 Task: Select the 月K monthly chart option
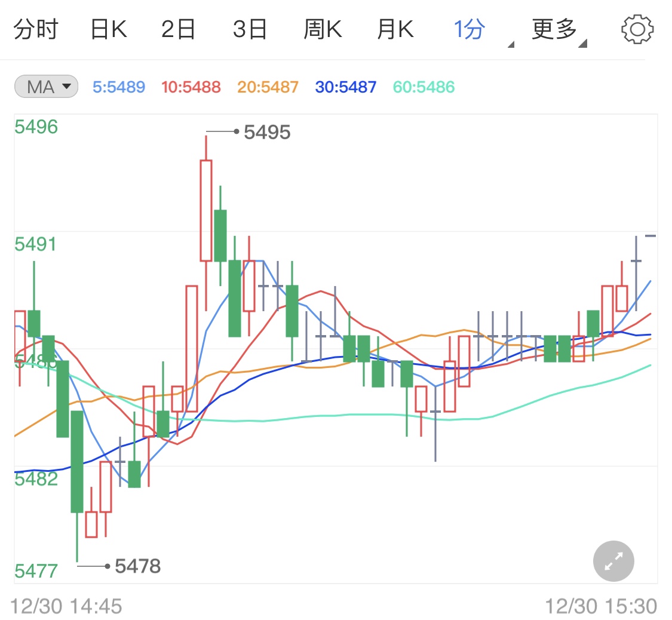click(x=395, y=28)
